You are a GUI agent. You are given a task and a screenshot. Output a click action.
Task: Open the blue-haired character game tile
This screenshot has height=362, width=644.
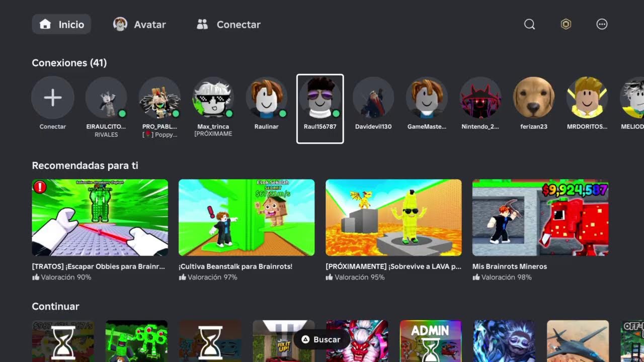504,341
